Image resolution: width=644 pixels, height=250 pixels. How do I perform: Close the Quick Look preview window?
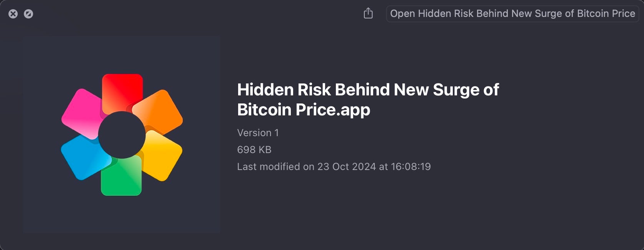pyautogui.click(x=13, y=14)
